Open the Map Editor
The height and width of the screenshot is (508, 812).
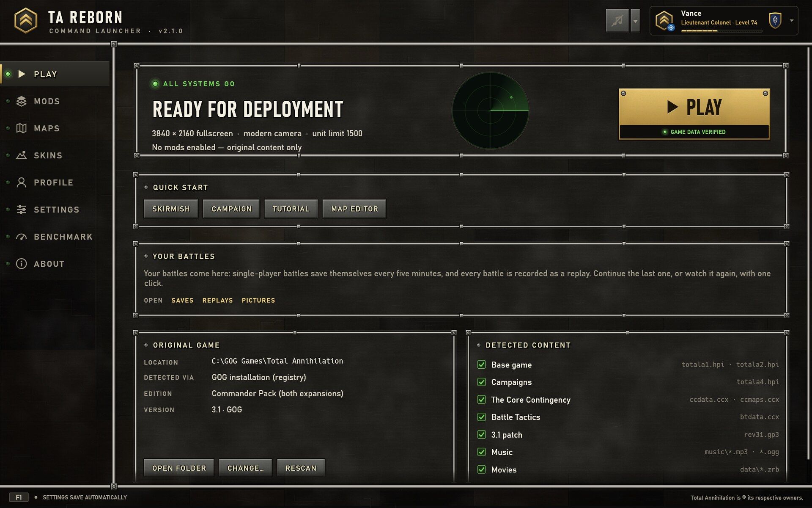click(354, 209)
